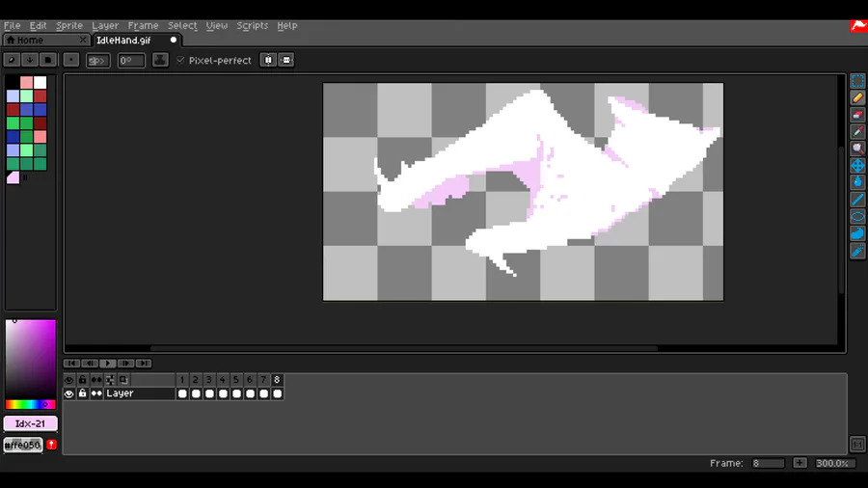Select the Line tool

pos(857,200)
